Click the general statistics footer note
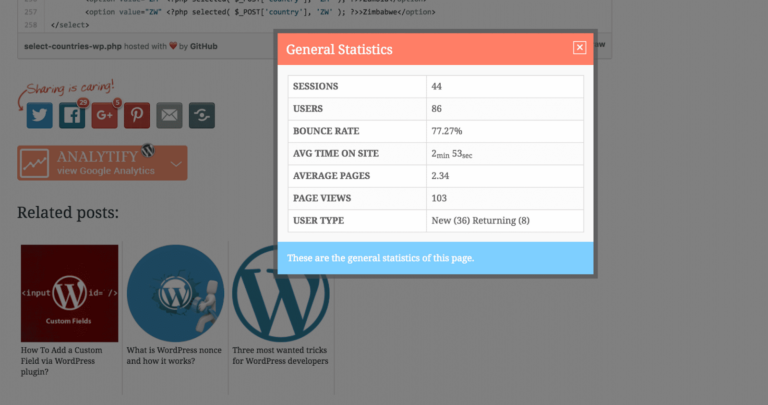The width and height of the screenshot is (768, 405). 381,258
